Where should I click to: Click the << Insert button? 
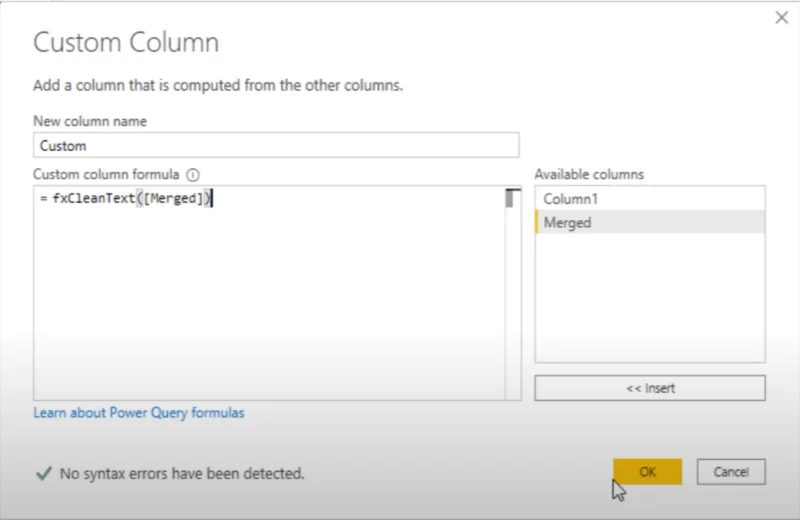(650, 388)
